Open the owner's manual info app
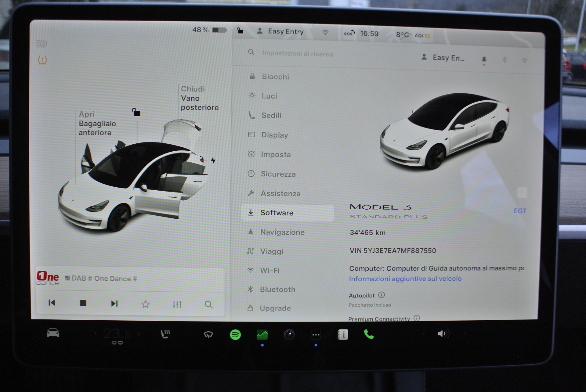 [x=342, y=335]
